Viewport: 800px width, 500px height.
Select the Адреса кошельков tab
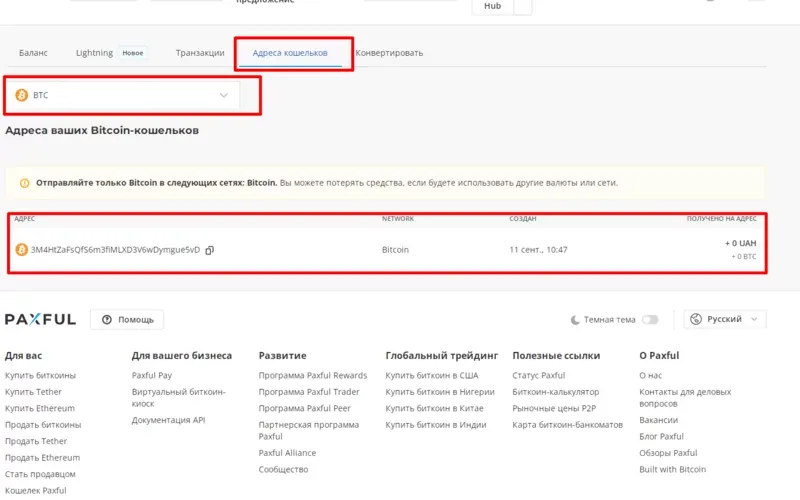(x=290, y=53)
